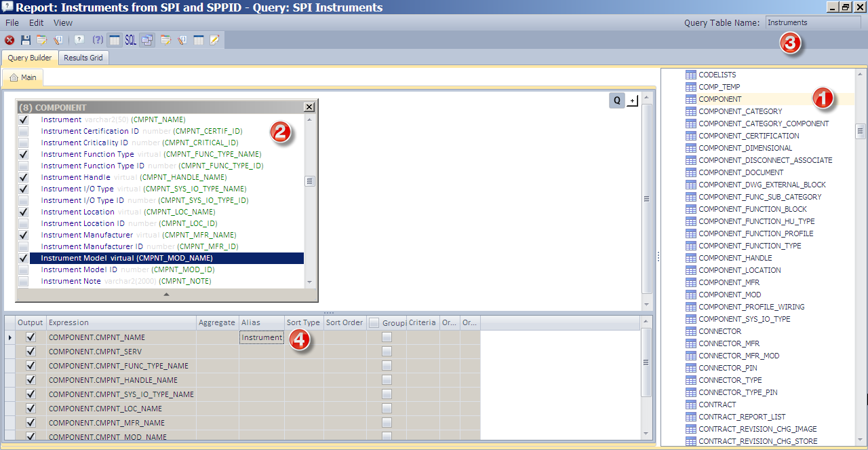
Task: Click the yellow pencil edit icon on the toolbar
Action: (214, 39)
